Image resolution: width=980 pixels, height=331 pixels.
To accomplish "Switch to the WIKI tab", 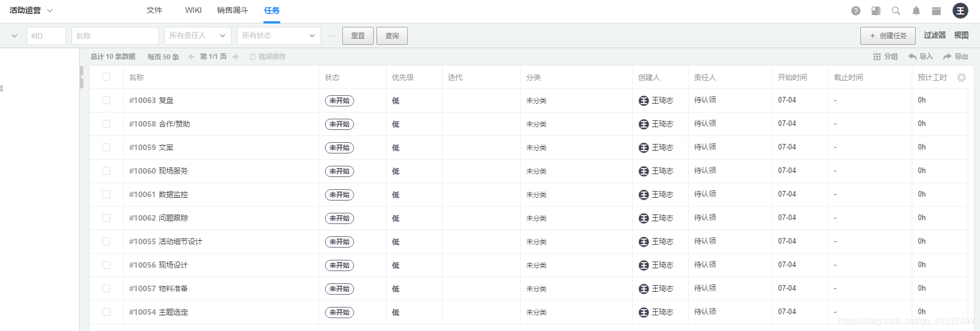I will 194,11.
